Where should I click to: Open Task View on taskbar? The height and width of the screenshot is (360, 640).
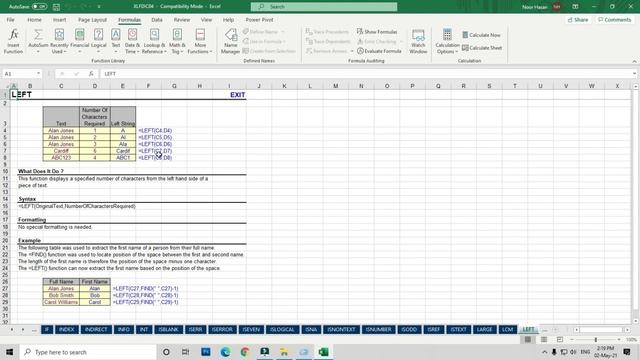[185, 352]
